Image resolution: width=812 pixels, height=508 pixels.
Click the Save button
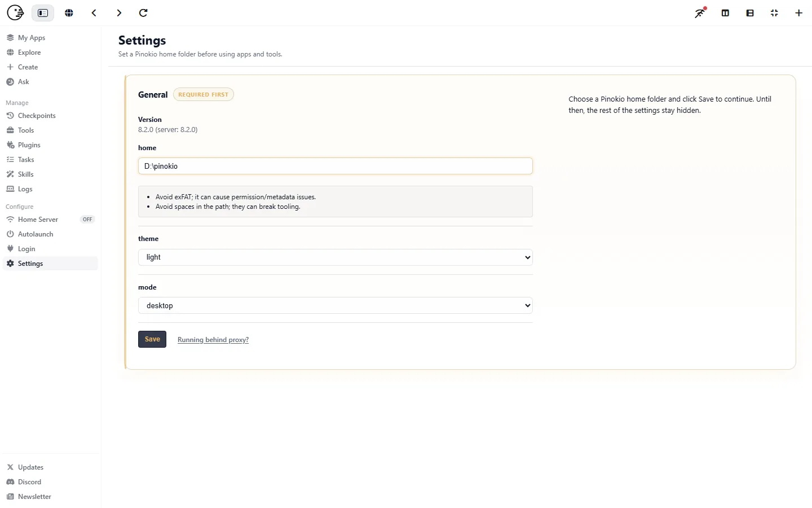152,339
